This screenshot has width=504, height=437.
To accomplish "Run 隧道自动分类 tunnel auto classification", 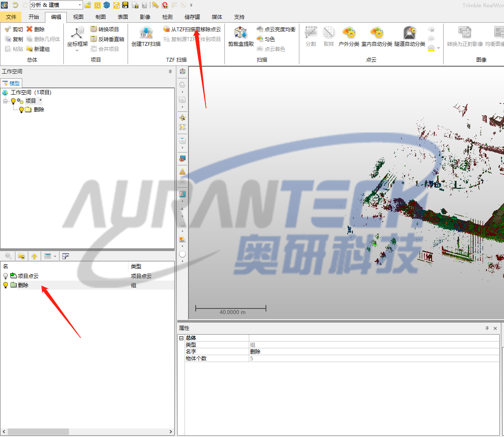I will tap(410, 37).
